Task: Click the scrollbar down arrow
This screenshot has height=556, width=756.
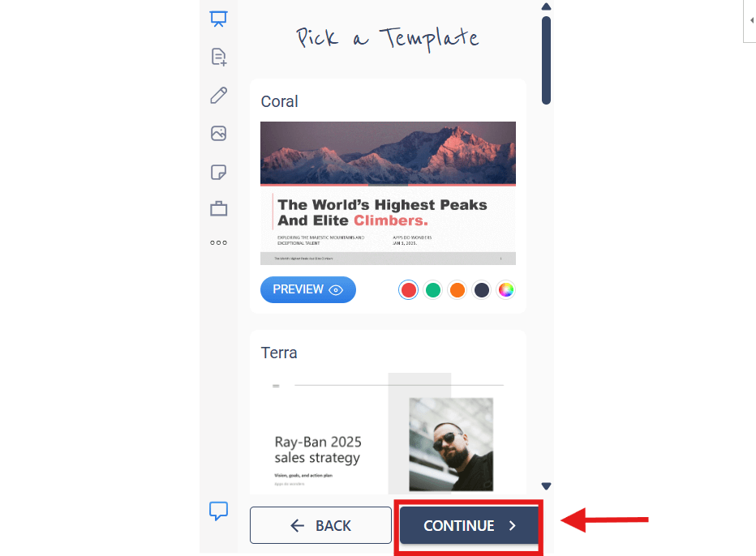Action: [546, 486]
